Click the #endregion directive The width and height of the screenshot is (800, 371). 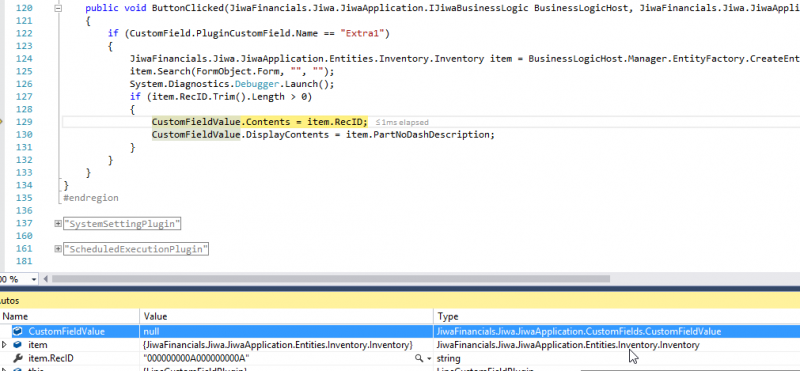click(x=91, y=198)
